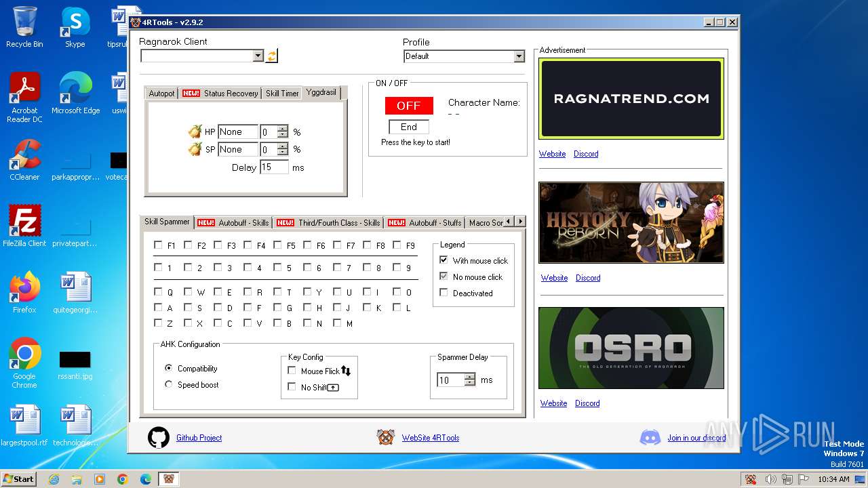
Task: Click the Mouse Flick arrows icon
Action: [x=346, y=371]
